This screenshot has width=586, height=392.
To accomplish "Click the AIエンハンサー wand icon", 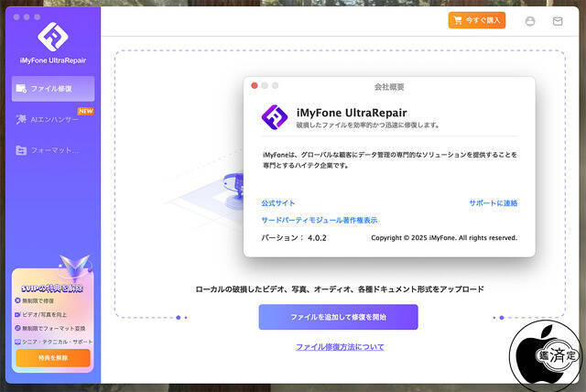I will click(x=21, y=119).
